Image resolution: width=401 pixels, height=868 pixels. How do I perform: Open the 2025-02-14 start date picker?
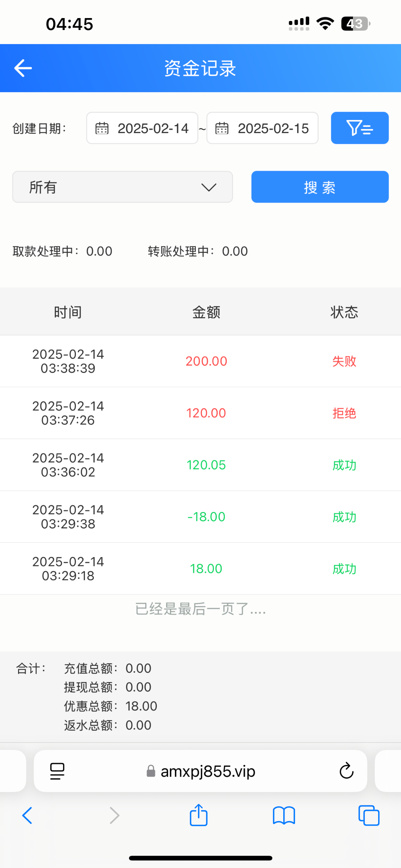coord(153,128)
